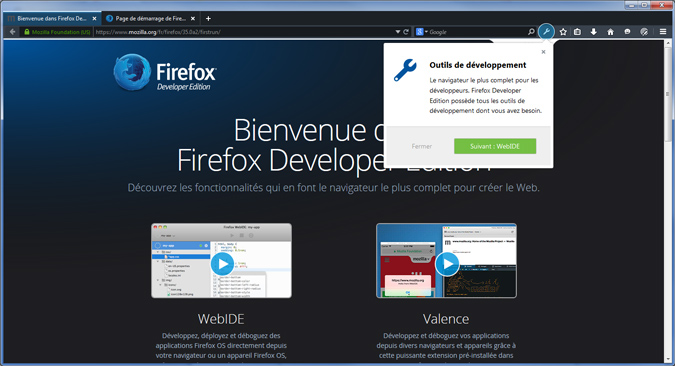Click the smiley feedback icon

(x=627, y=32)
